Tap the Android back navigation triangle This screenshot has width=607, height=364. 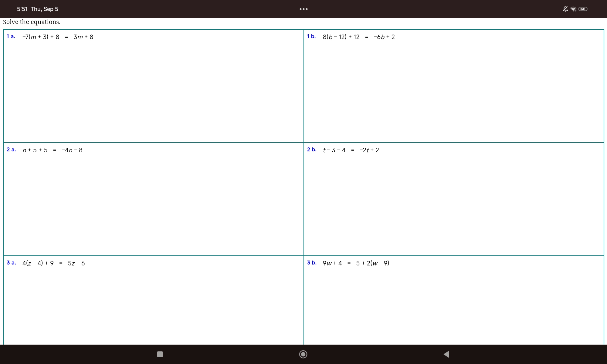coord(446,354)
